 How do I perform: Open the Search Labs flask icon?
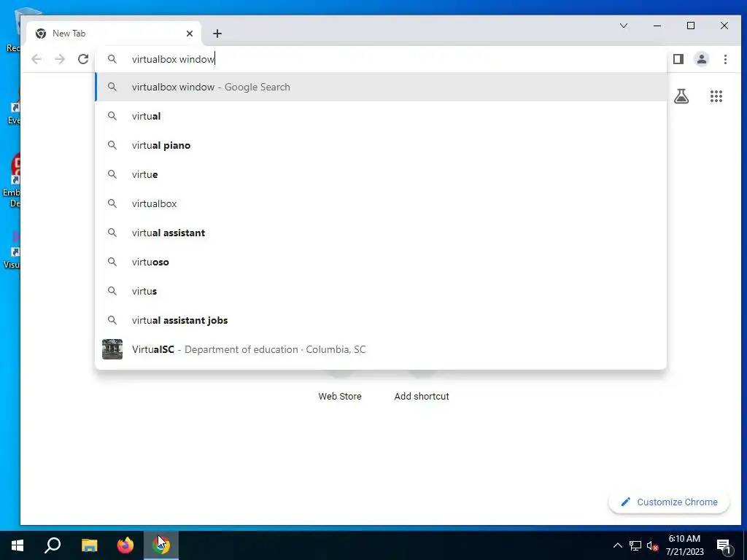681,96
